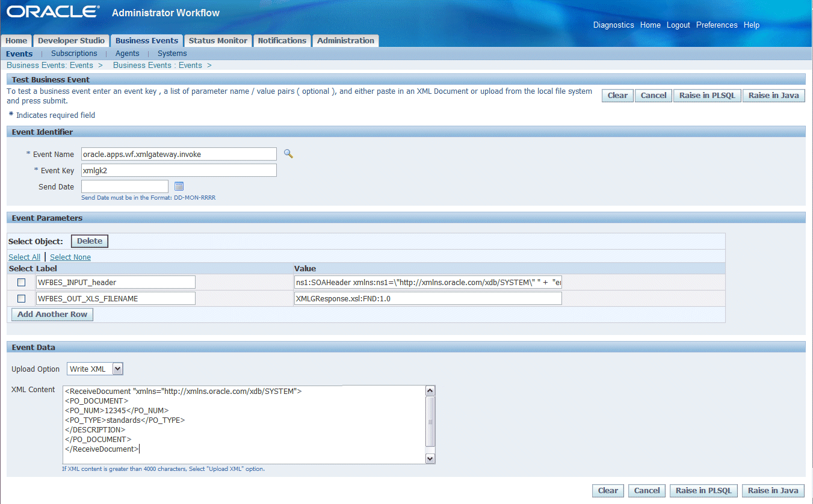
Task: Open the Status Monitor tab
Action: (218, 40)
